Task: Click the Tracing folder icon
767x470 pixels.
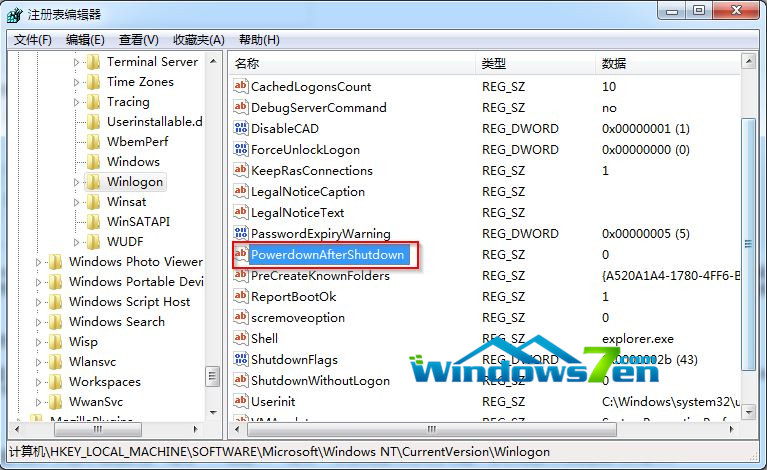Action: 93,102
